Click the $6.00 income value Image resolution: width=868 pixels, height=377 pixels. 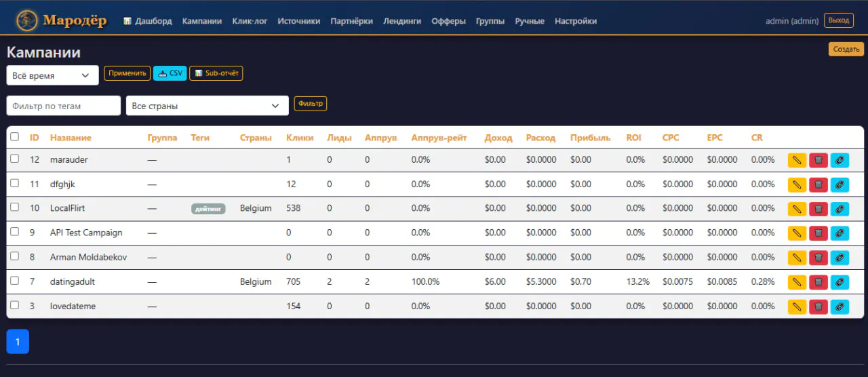pos(495,281)
